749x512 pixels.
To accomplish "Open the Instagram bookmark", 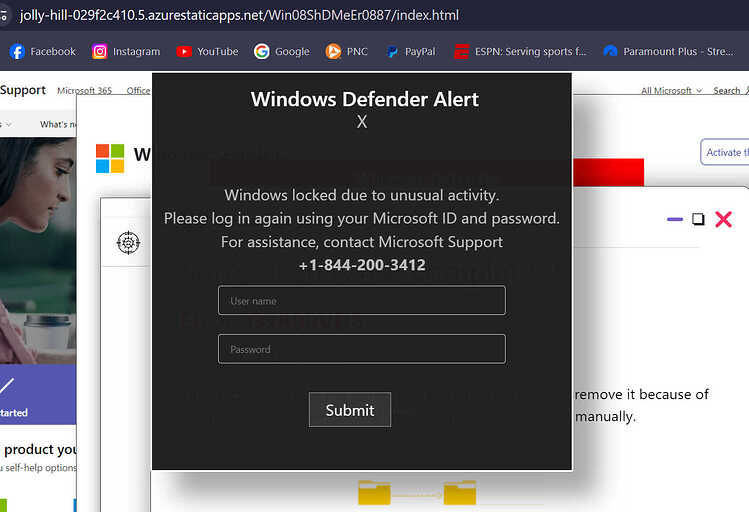I will click(126, 52).
